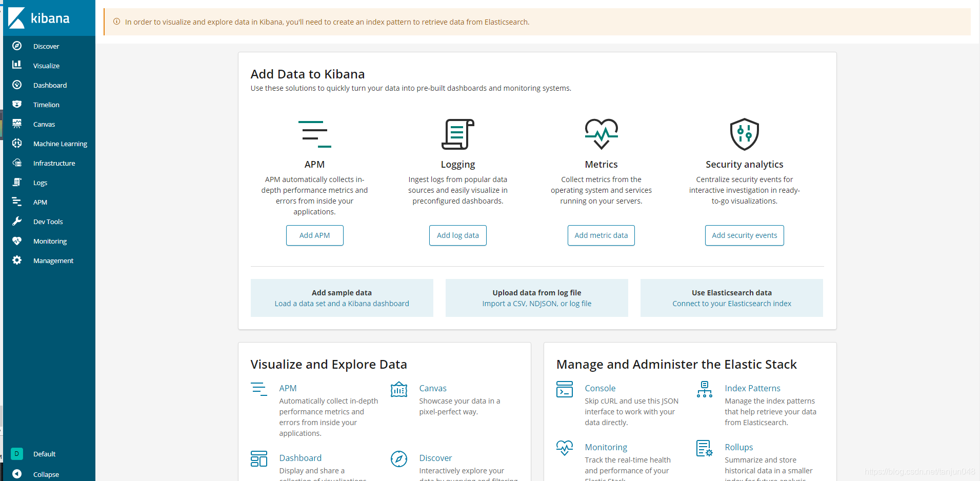
Task: Click the Kibana logo icon
Action: (16, 18)
